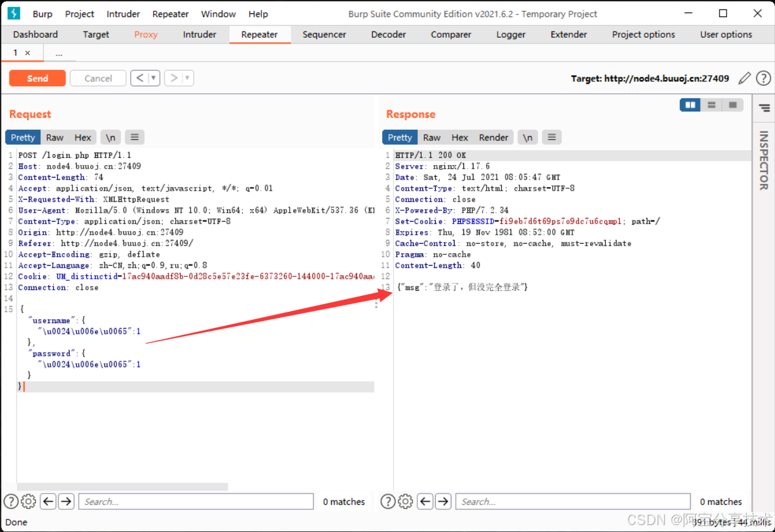This screenshot has width=775, height=532.
Task: Select combined tabbed layout icon
Action: coord(732,105)
